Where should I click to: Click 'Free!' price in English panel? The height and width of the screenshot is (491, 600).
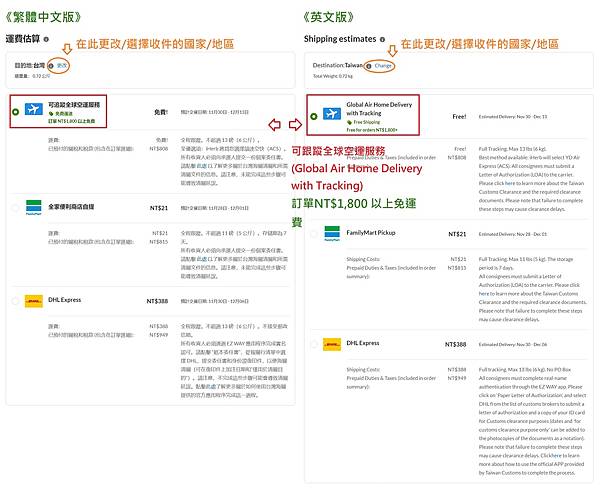[459, 116]
